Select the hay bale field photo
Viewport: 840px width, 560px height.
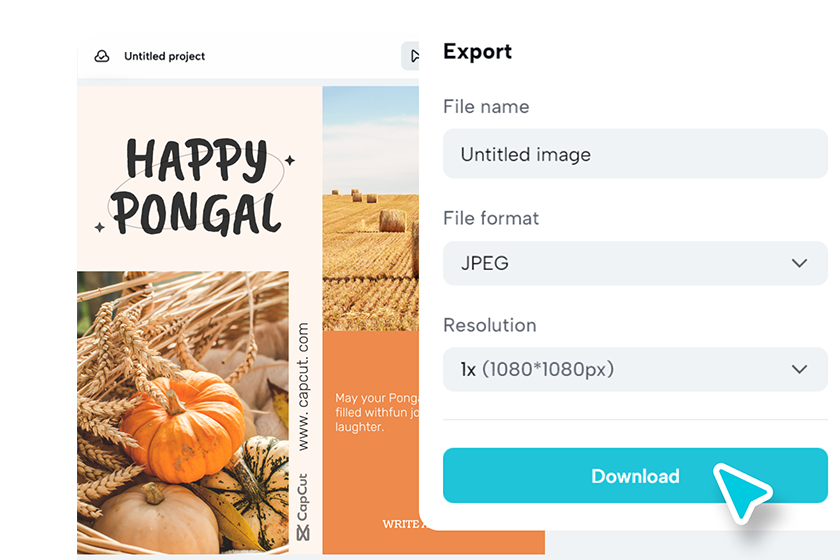371,208
